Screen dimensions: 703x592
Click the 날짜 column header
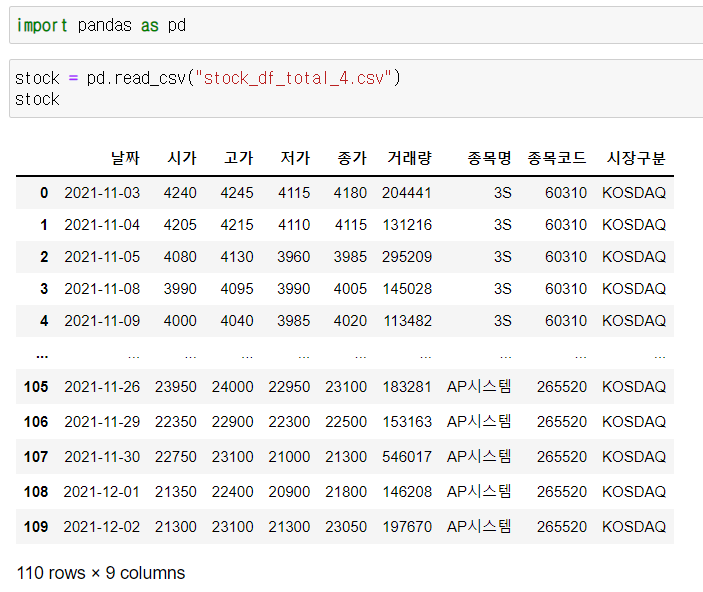point(125,158)
